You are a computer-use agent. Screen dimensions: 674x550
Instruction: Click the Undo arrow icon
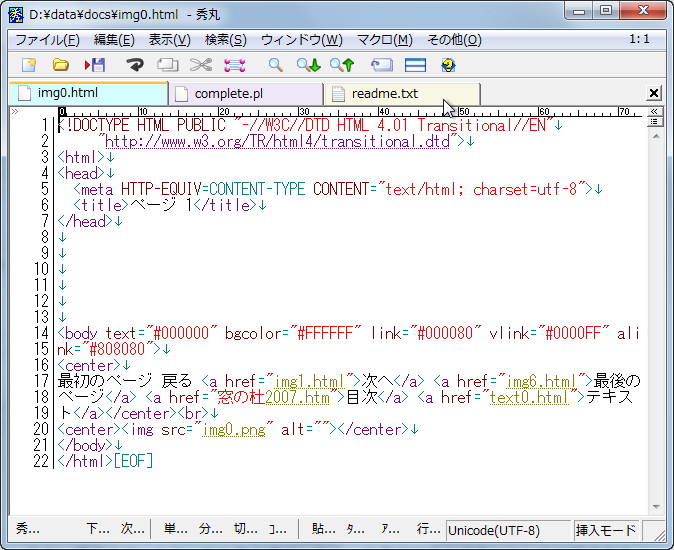(x=135, y=65)
